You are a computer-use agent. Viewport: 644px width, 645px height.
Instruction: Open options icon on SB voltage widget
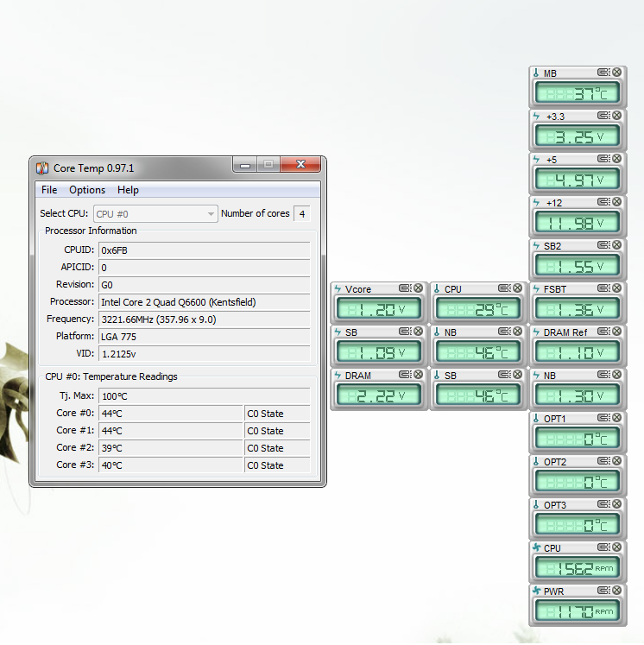(x=405, y=332)
